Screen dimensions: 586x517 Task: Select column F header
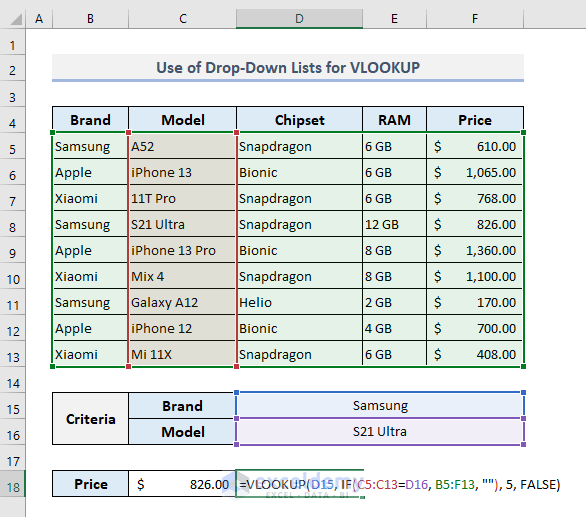pyautogui.click(x=475, y=18)
